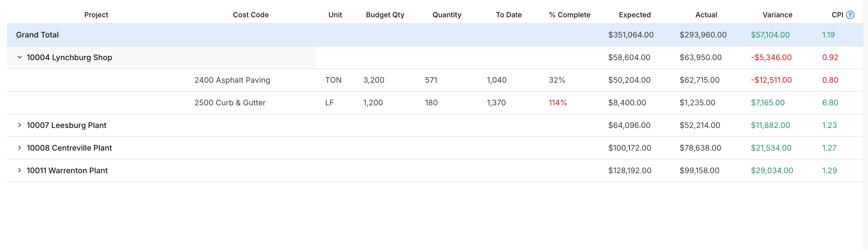Select the Grand Total row label
The height and width of the screenshot is (250, 868).
37,35
